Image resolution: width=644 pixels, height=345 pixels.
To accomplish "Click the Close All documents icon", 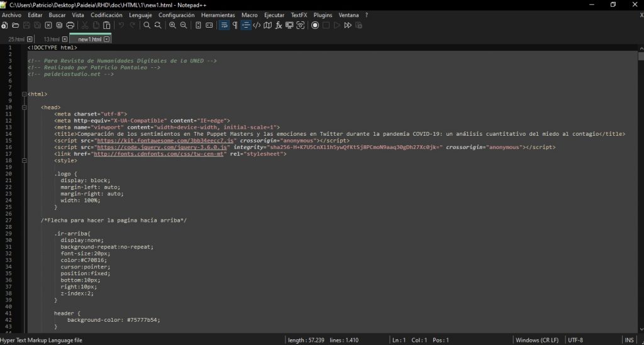I will (x=59, y=25).
